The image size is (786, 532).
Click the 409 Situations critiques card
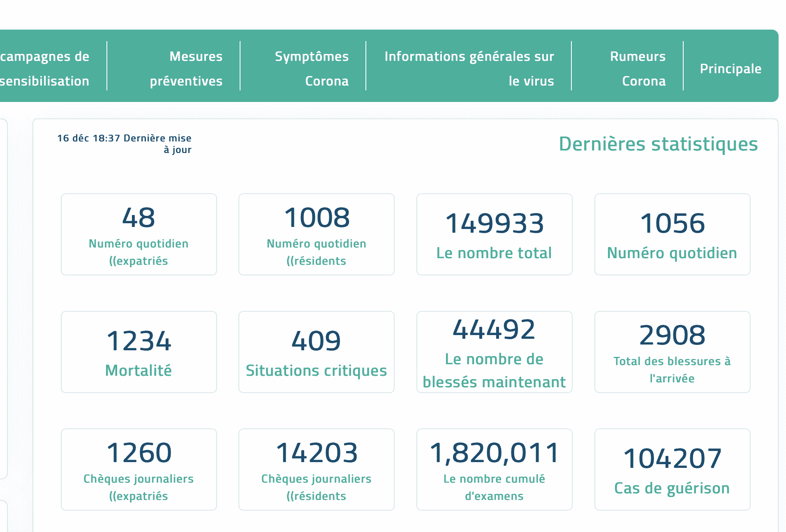click(x=316, y=352)
